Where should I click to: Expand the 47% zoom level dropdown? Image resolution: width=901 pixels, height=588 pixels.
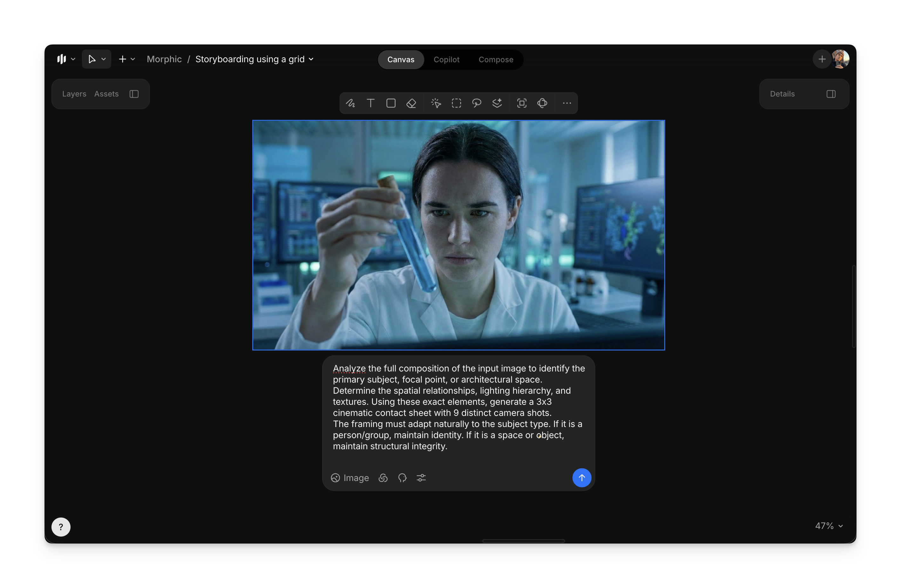pyautogui.click(x=829, y=525)
